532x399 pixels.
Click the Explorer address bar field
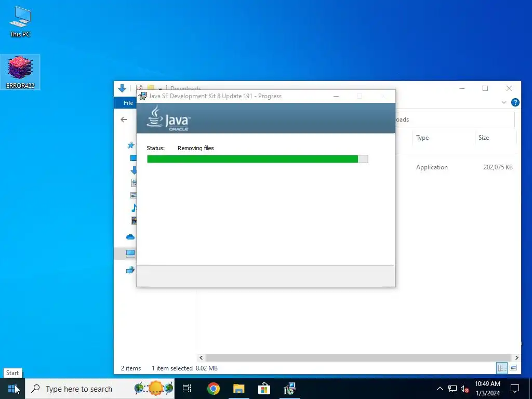pyautogui.click(x=455, y=119)
